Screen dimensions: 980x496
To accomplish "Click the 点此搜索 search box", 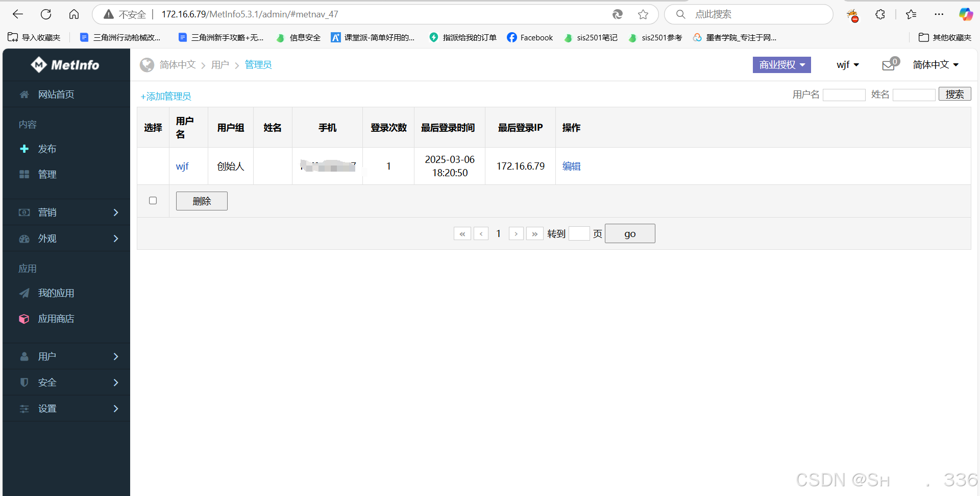I will [749, 14].
